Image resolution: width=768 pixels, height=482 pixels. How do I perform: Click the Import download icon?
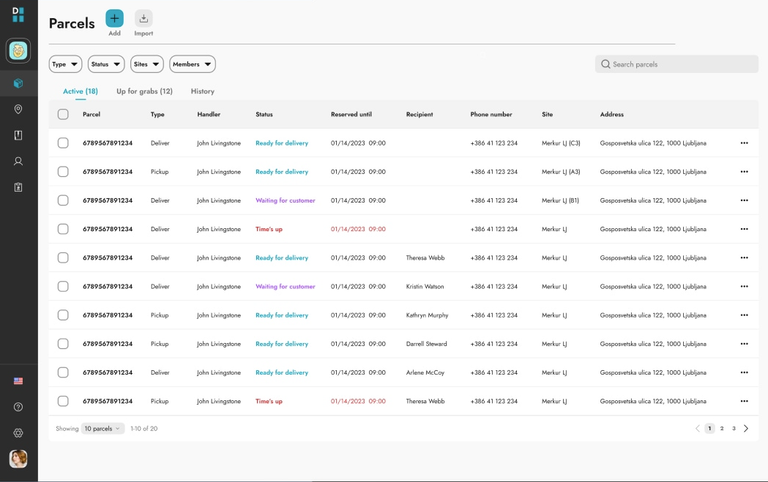(144, 19)
